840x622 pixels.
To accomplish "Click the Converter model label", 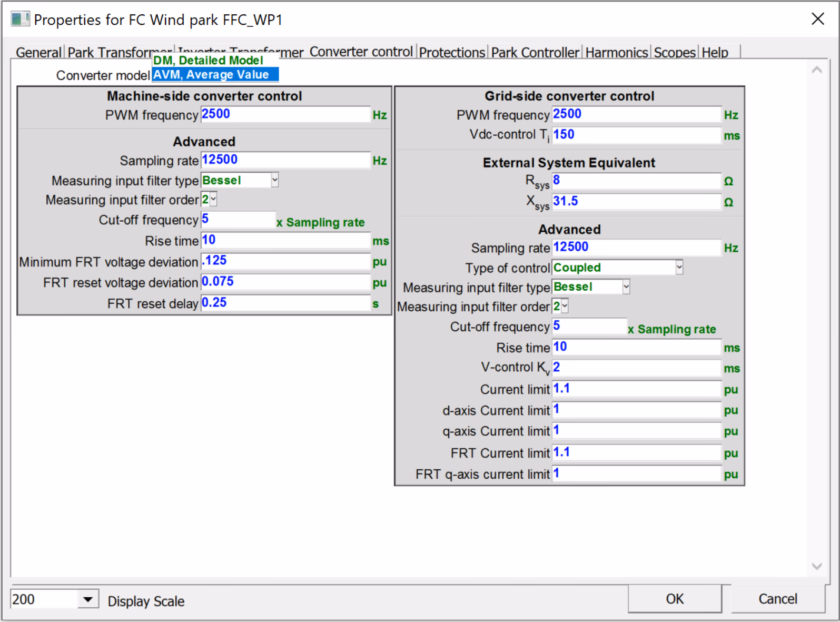I will coord(103,75).
